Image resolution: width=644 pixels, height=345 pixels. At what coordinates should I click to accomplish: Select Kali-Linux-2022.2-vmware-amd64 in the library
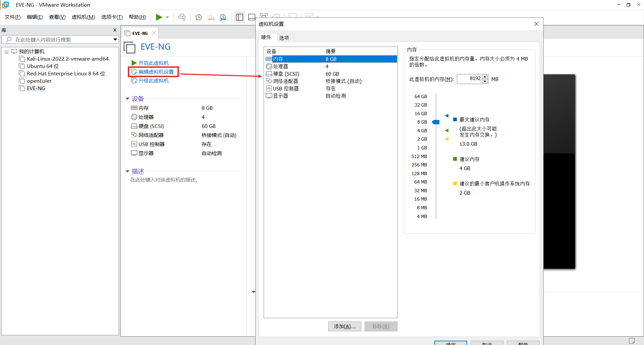(x=67, y=59)
